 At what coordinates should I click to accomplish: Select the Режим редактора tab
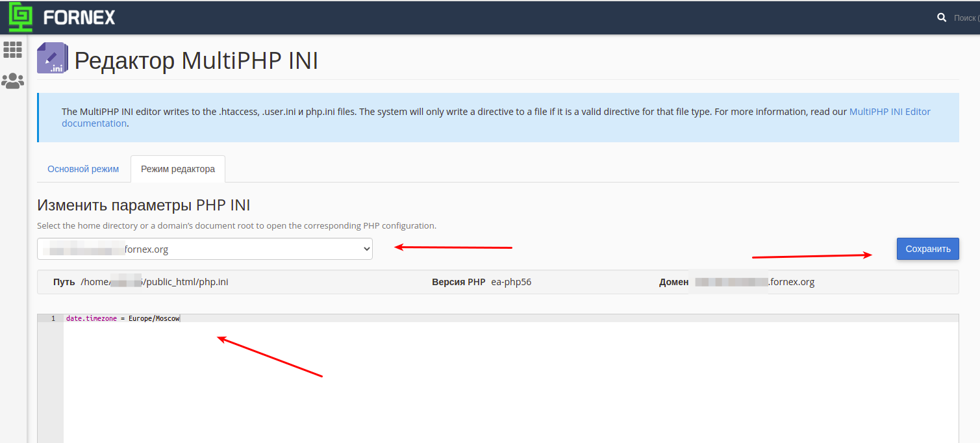point(178,169)
